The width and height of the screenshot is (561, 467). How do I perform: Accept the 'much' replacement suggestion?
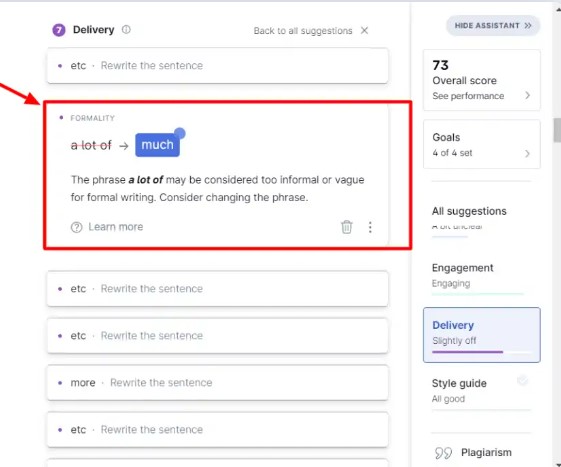point(157,145)
